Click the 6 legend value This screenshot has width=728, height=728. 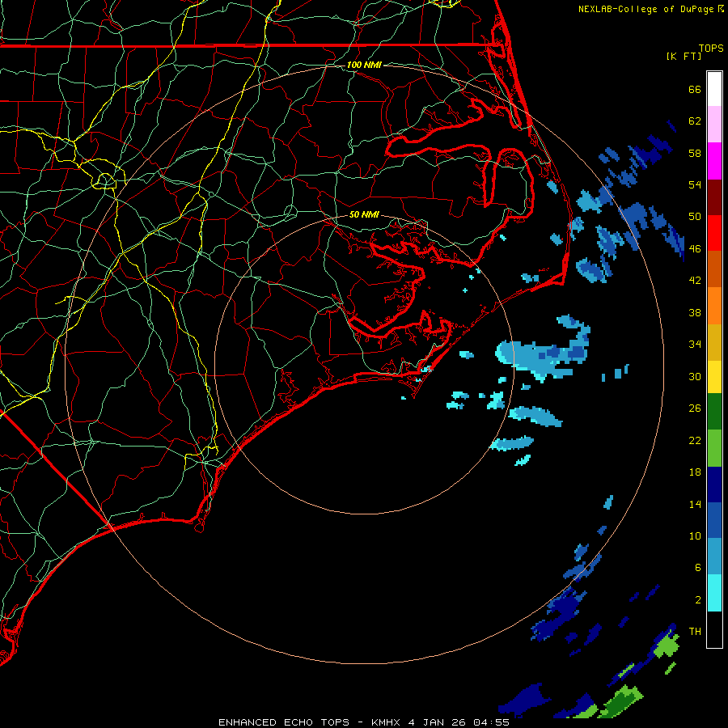pos(697,568)
